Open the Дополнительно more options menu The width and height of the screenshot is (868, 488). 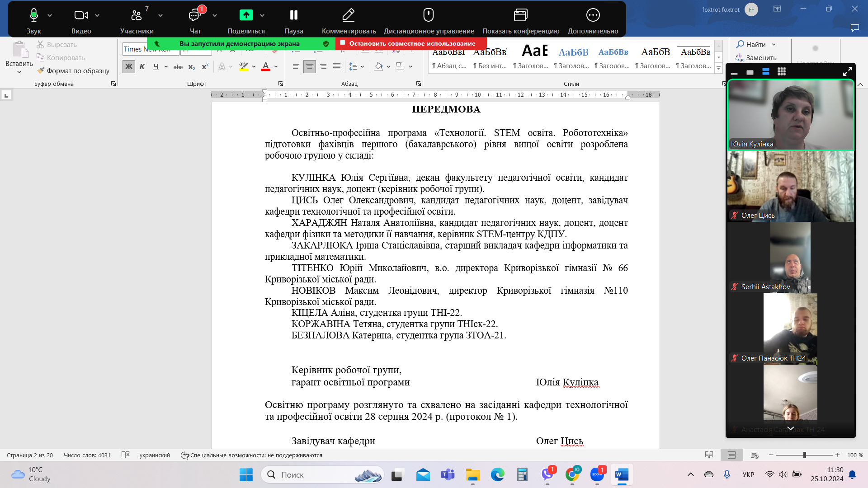click(593, 20)
